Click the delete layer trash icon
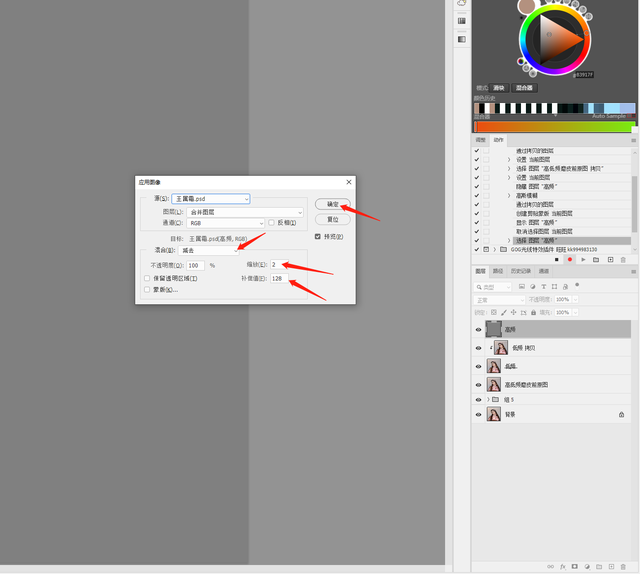 tap(623, 567)
